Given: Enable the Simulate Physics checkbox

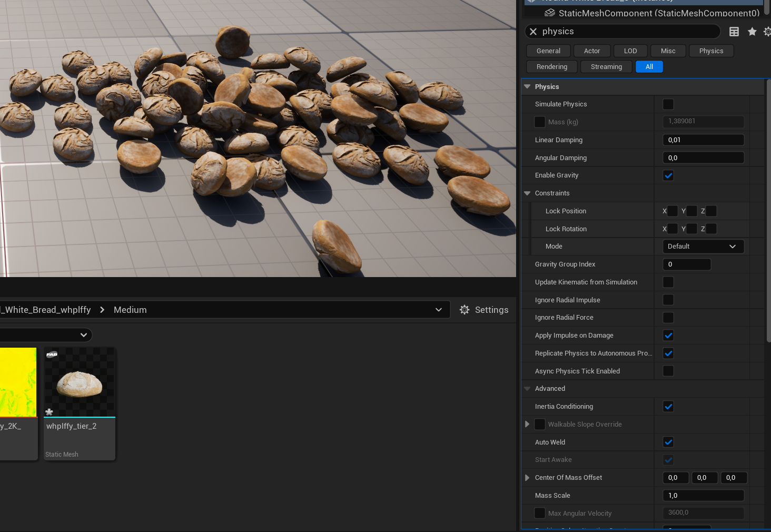Looking at the screenshot, I should [x=668, y=104].
